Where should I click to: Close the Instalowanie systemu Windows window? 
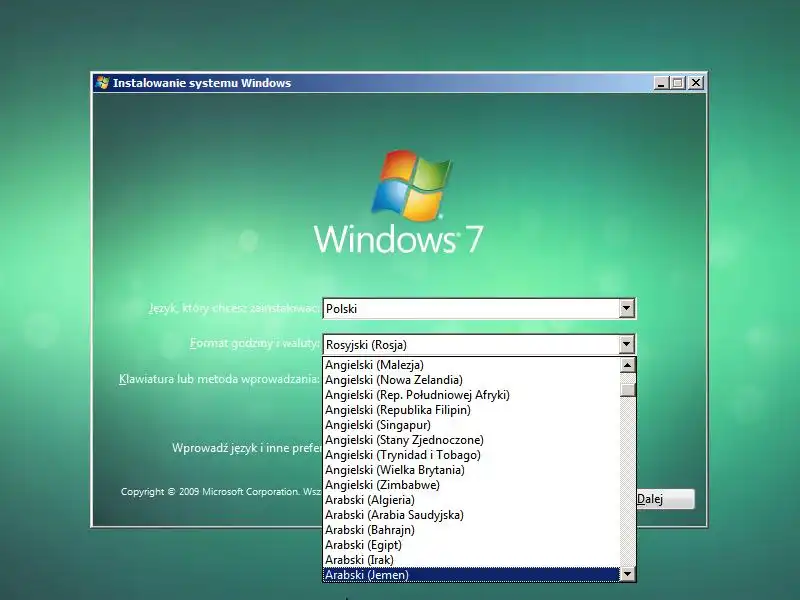(695, 83)
